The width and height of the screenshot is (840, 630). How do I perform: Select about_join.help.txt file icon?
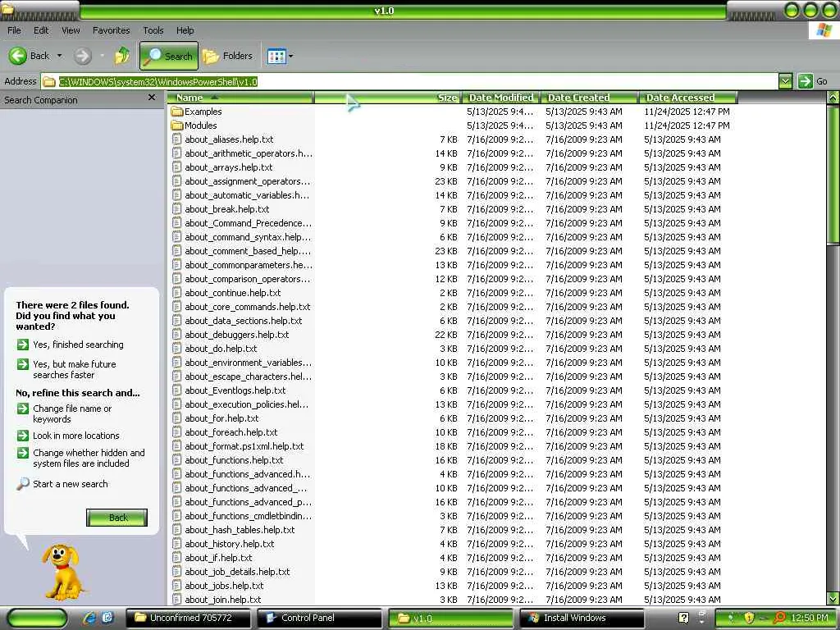(177, 600)
